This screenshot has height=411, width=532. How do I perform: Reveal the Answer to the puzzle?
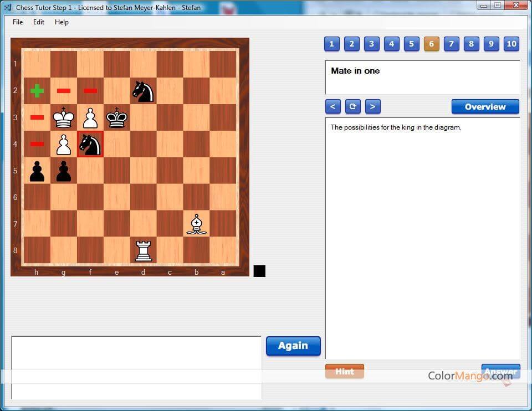(x=500, y=371)
